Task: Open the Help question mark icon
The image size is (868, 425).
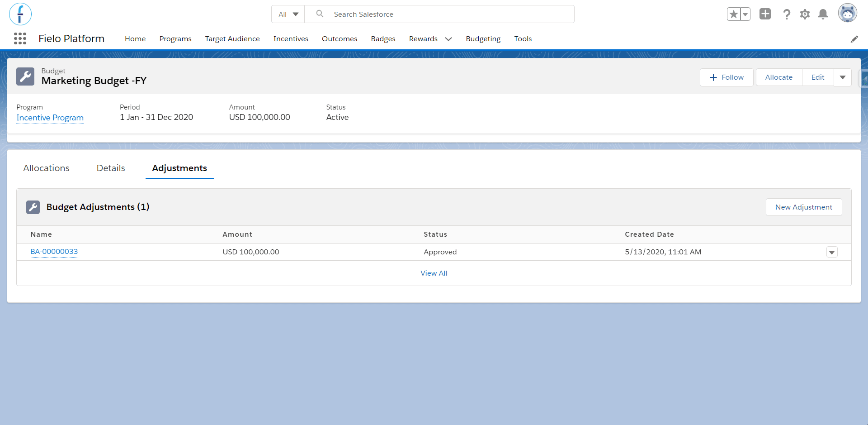Action: pos(787,14)
